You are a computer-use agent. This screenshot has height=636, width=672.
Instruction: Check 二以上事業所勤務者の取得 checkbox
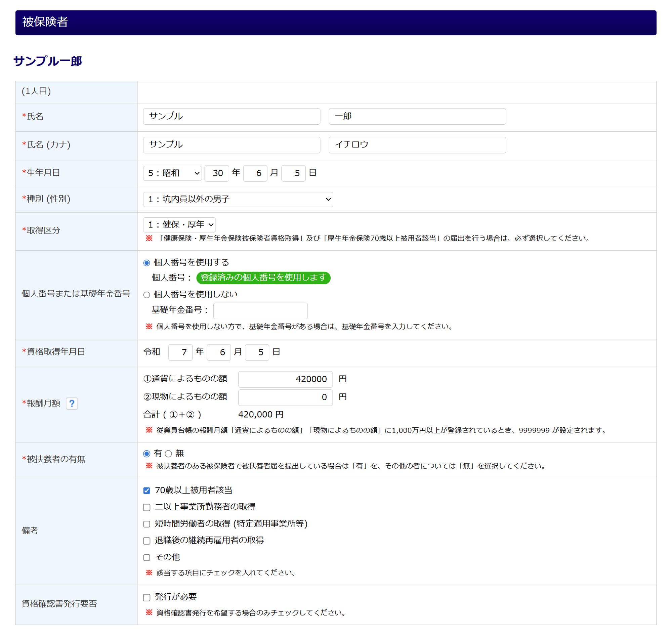pyautogui.click(x=146, y=507)
